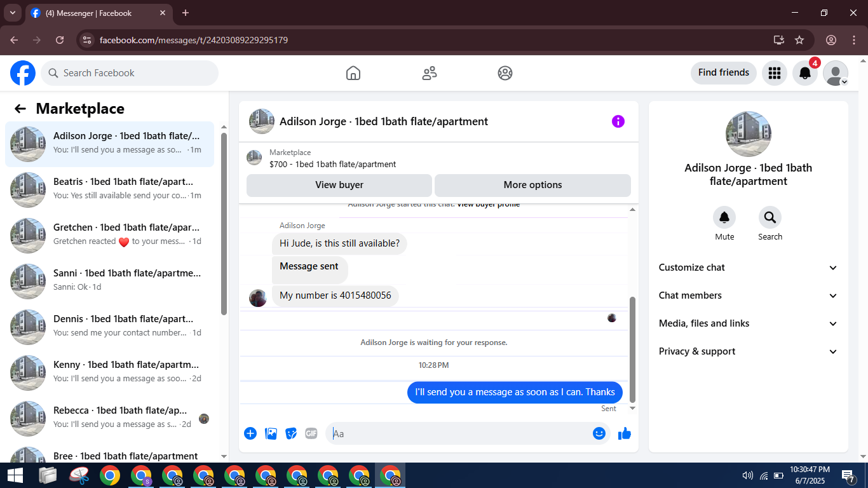The height and width of the screenshot is (488, 868).
Task: Choose a sticker icon
Action: tap(291, 433)
